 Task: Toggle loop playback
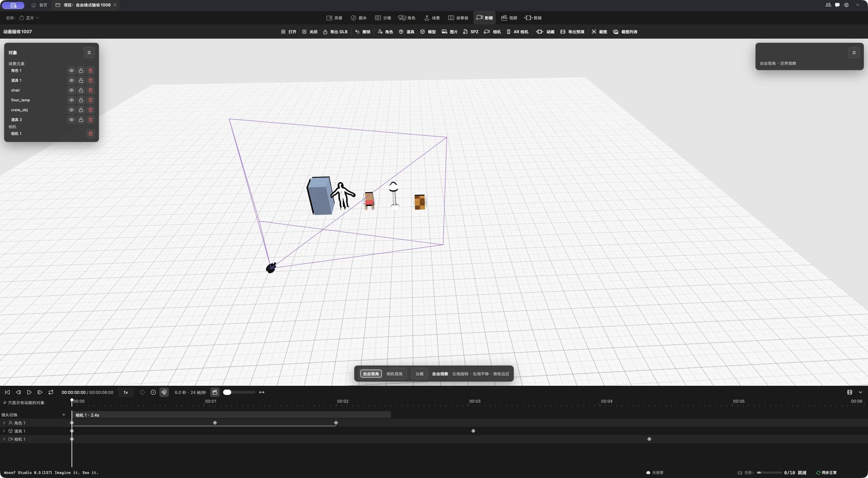click(x=51, y=392)
